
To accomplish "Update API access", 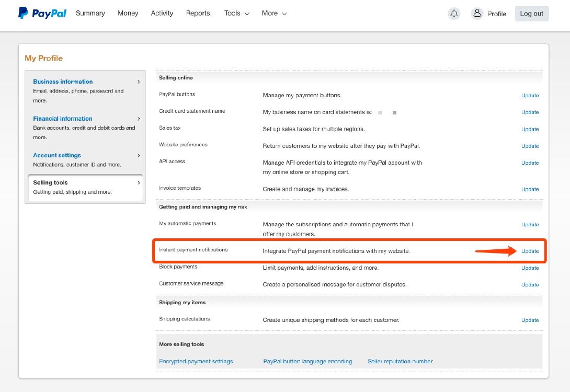I will (530, 163).
